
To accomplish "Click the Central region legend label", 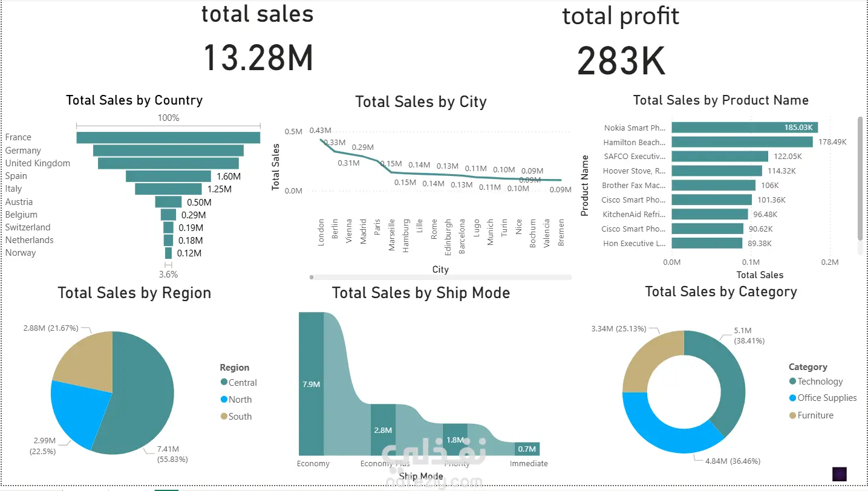I will (x=243, y=383).
